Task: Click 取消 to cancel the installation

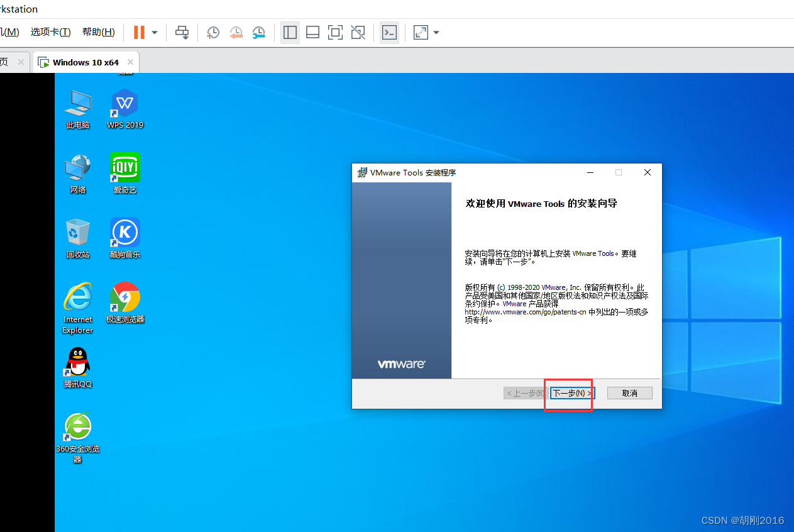Action: 629,392
